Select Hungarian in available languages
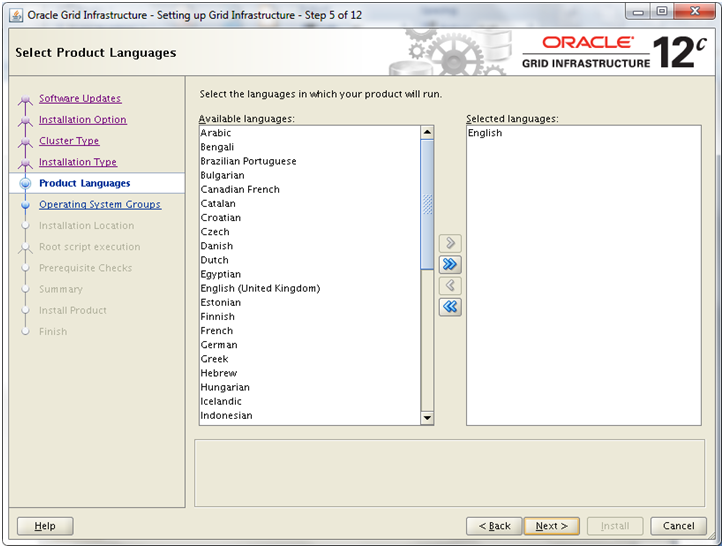724x548 pixels. 310,387
